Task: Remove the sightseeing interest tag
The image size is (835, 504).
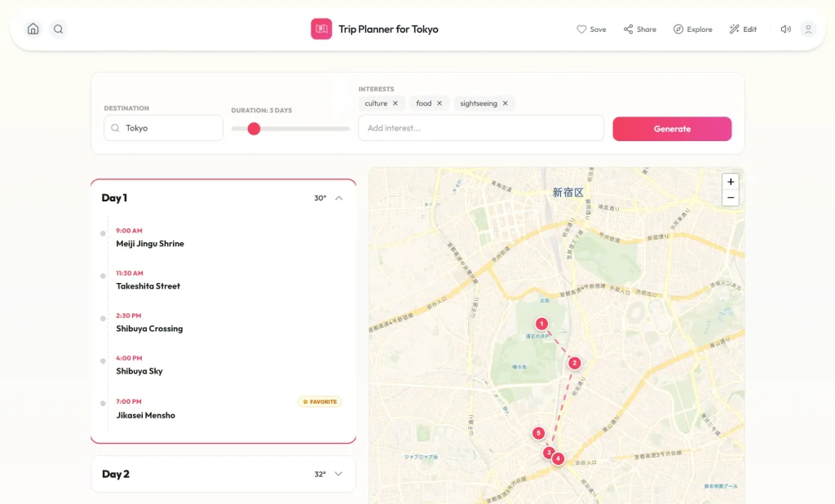Action: tap(505, 104)
